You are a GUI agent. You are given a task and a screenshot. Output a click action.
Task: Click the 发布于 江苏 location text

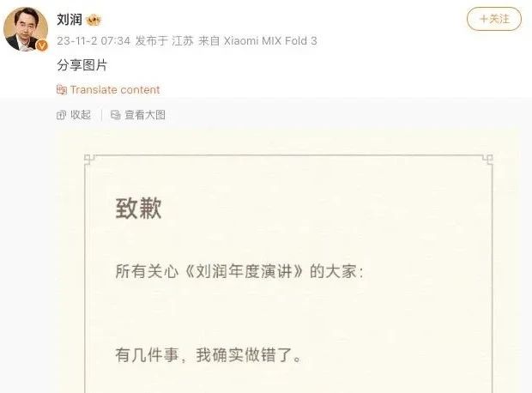tap(164, 41)
